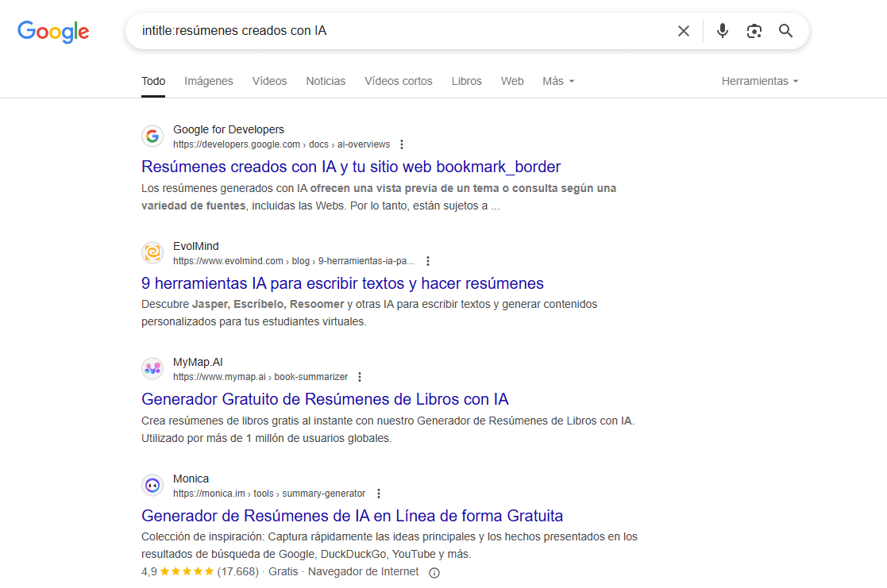Click the developers.google.com URL breadcrumb
Image resolution: width=887 pixels, height=588 pixels.
(x=281, y=144)
